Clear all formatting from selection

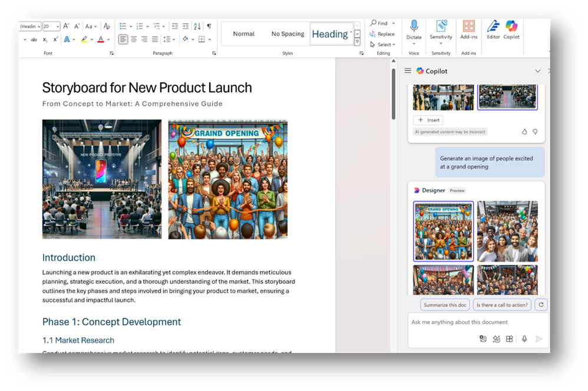click(x=107, y=27)
